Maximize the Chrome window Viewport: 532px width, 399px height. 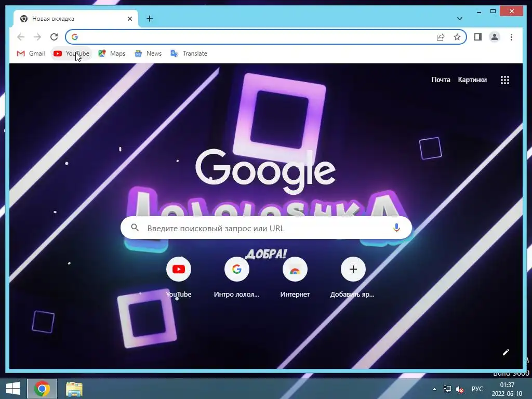pos(493,11)
